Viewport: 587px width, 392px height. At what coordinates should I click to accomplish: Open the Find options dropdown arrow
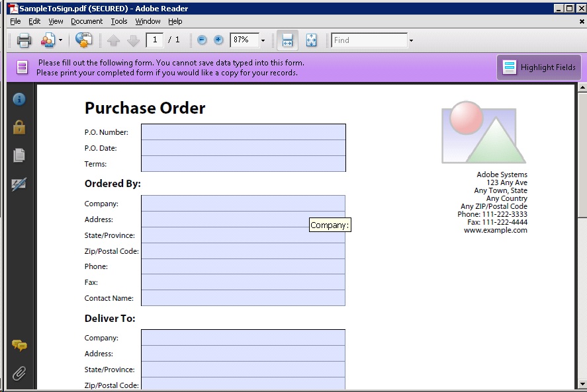point(411,40)
